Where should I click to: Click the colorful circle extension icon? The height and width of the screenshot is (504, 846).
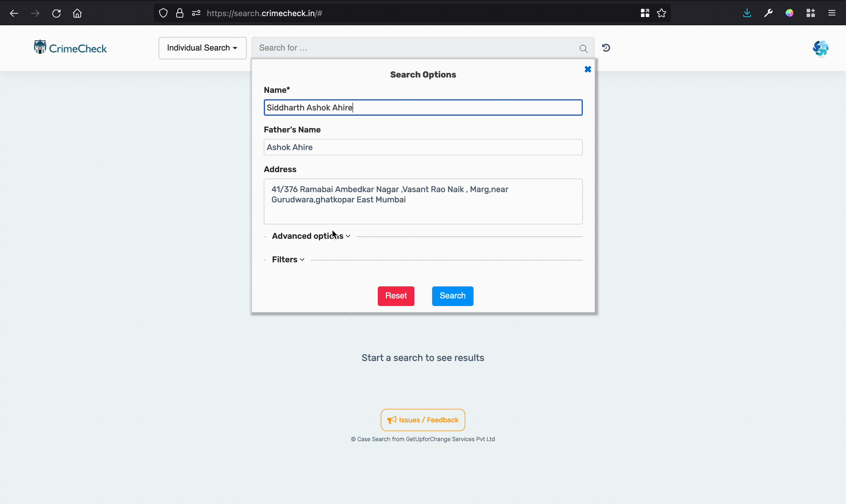click(x=789, y=13)
